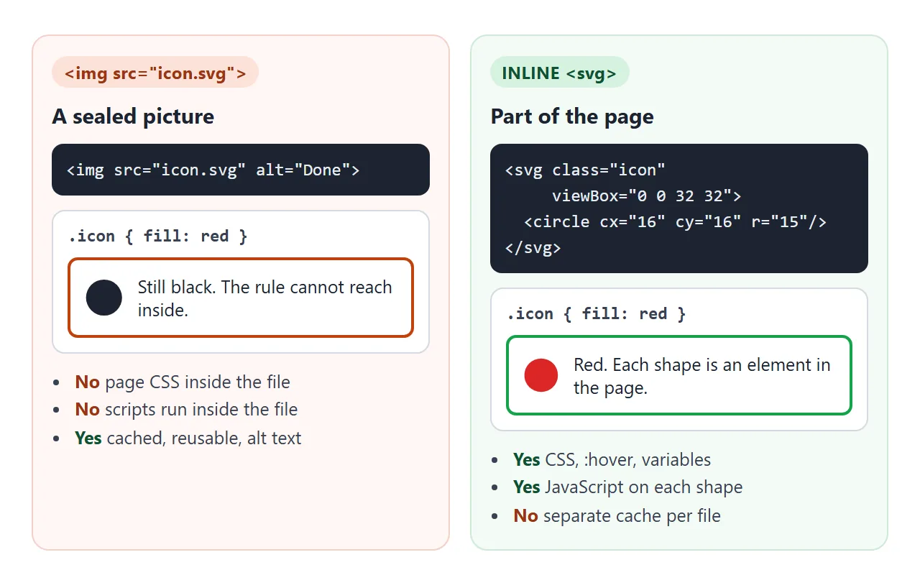Screen dimensions: 920x588
Task: Click the heading "Part of the page"
Action: [572, 116]
